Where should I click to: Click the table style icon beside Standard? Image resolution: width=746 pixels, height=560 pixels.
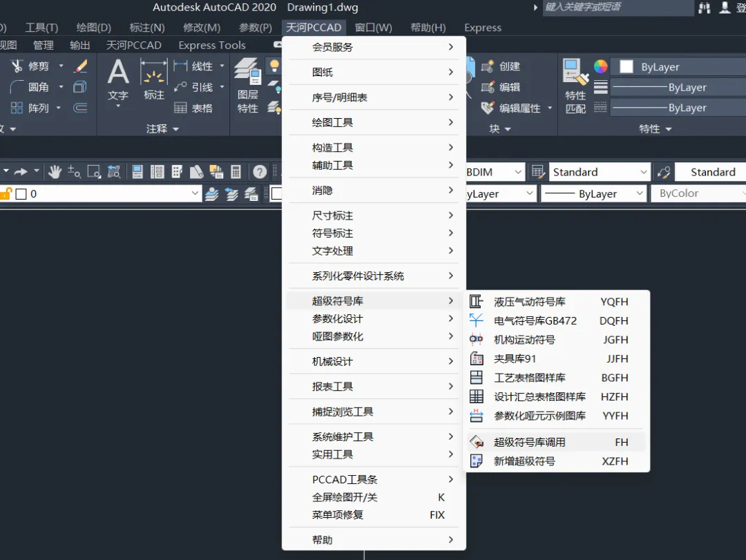(537, 172)
